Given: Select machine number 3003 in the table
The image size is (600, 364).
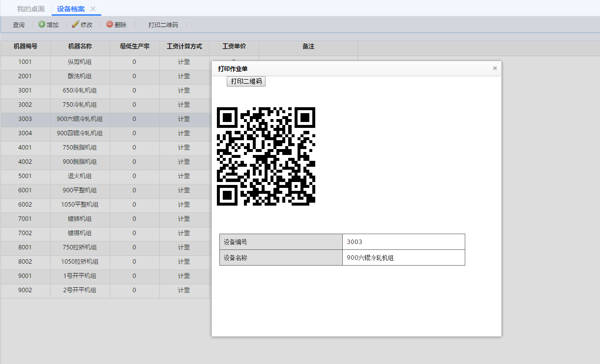Looking at the screenshot, I should (25, 119).
